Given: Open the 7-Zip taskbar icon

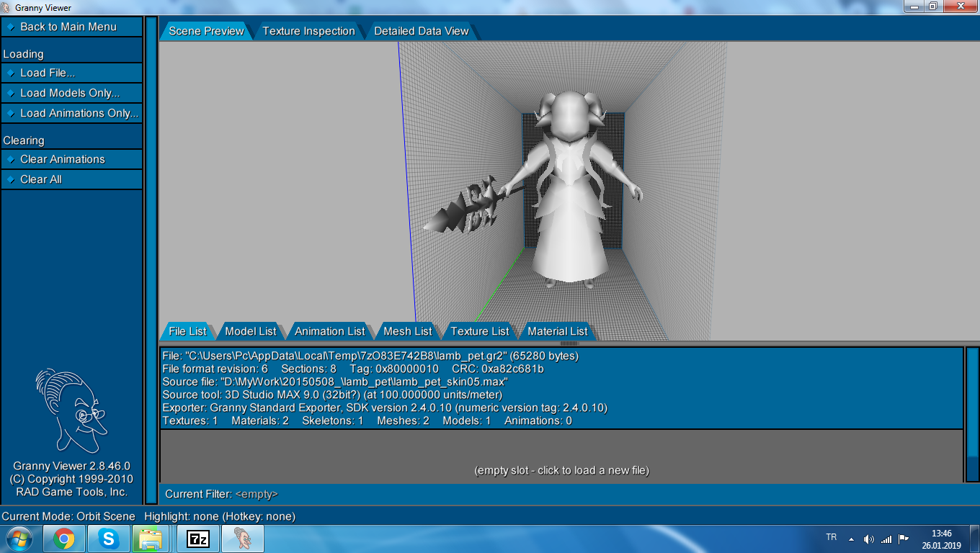Looking at the screenshot, I should pyautogui.click(x=197, y=539).
